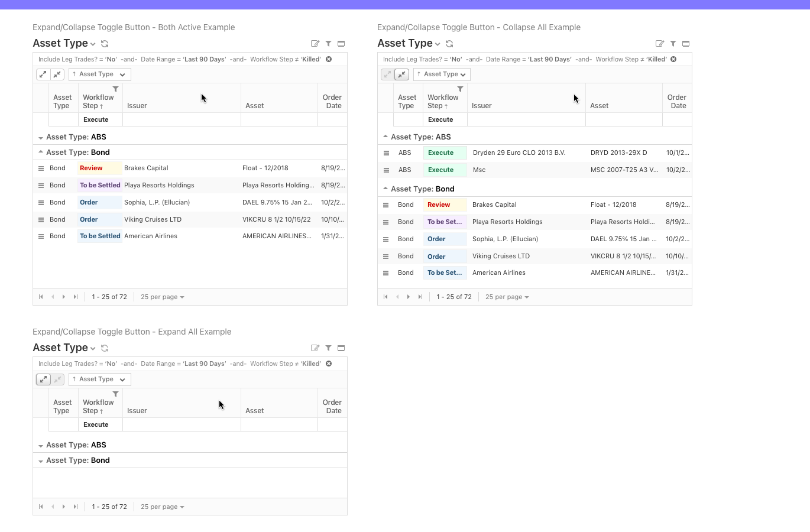
Task: Click refresh icon in Both Active example
Action: (x=105, y=44)
